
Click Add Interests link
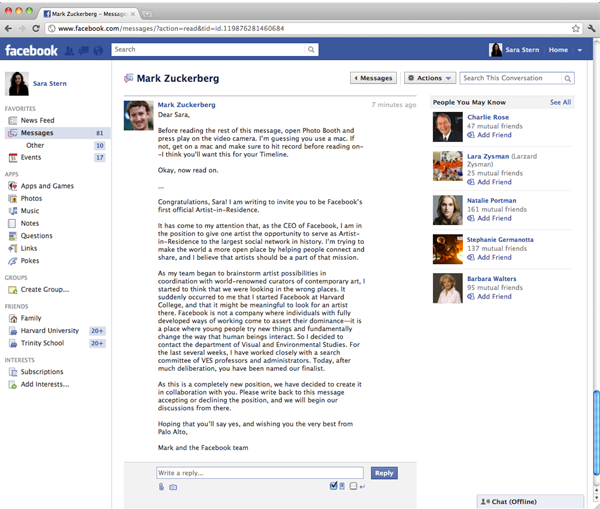point(45,384)
